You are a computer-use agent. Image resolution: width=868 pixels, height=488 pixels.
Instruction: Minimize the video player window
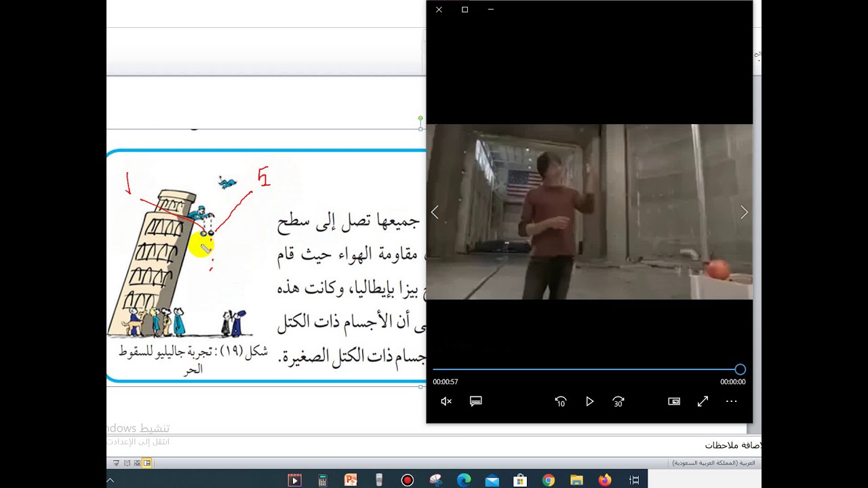point(490,9)
